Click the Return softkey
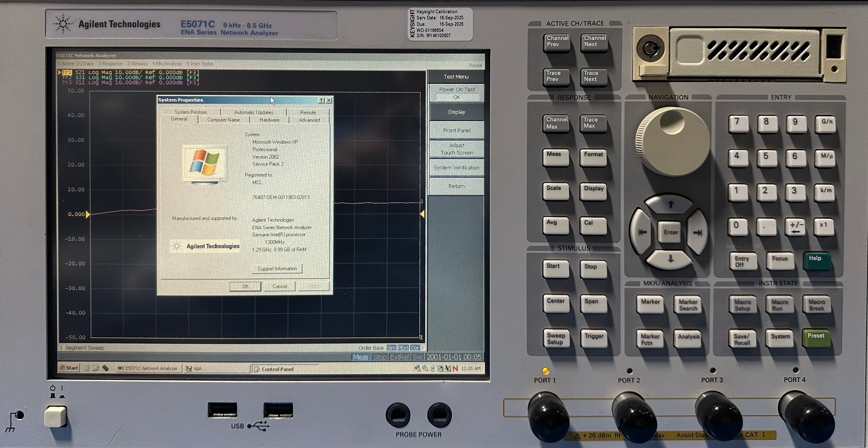Screen dimensions: 868x448 (x=456, y=186)
